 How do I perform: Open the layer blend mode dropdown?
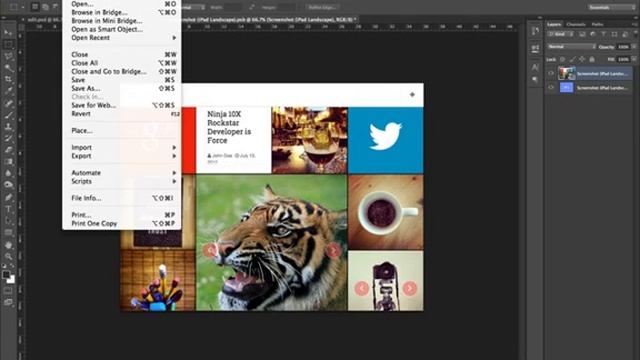pos(571,47)
